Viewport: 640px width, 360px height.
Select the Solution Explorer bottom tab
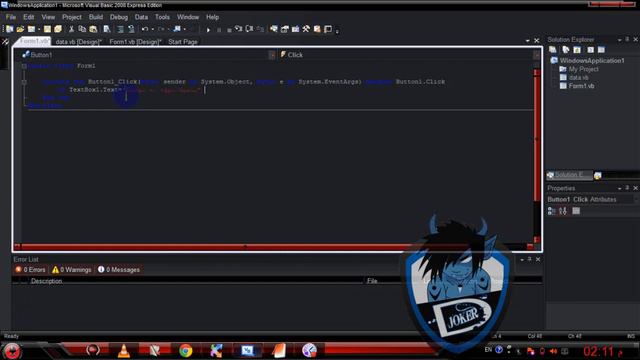click(569, 175)
